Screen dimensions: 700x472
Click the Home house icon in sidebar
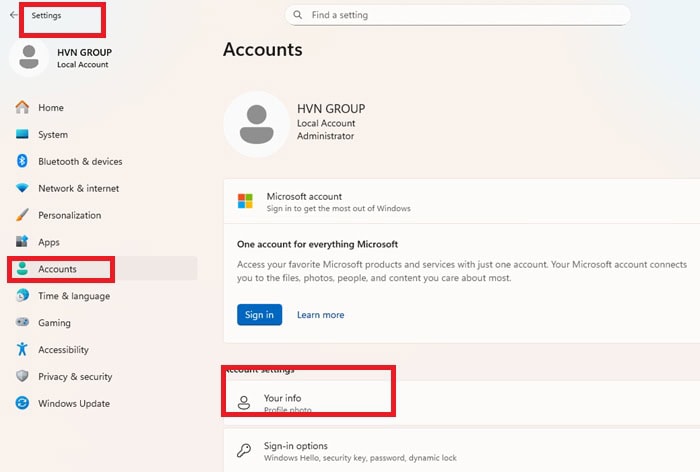[x=22, y=108]
